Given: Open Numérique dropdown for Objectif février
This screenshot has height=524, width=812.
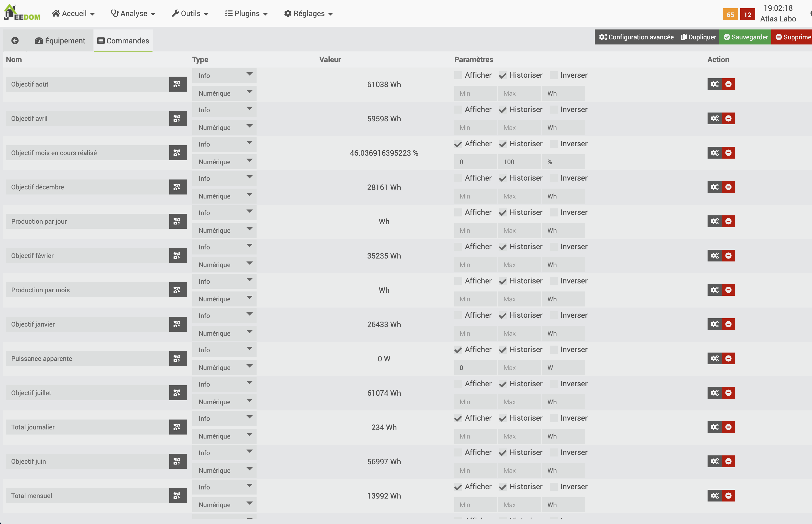Looking at the screenshot, I should click(x=224, y=265).
